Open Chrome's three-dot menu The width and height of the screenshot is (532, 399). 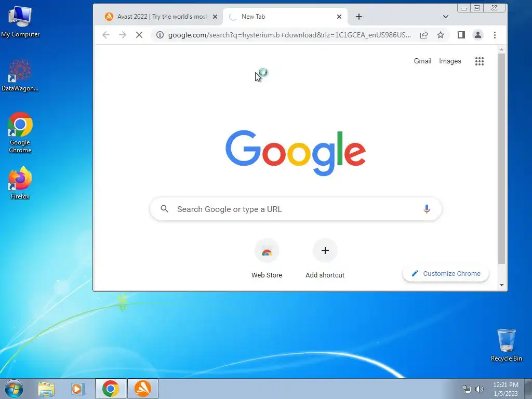click(495, 35)
